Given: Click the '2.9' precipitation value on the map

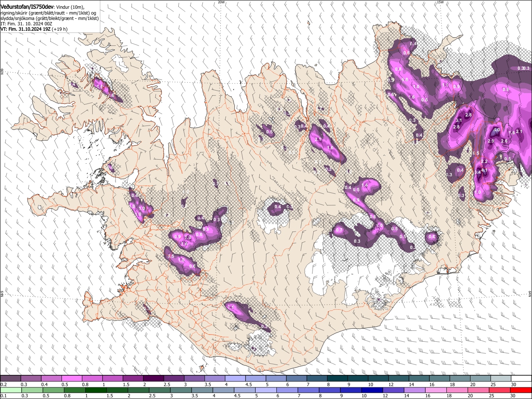Looking at the screenshot, I should pyautogui.click(x=490, y=141).
